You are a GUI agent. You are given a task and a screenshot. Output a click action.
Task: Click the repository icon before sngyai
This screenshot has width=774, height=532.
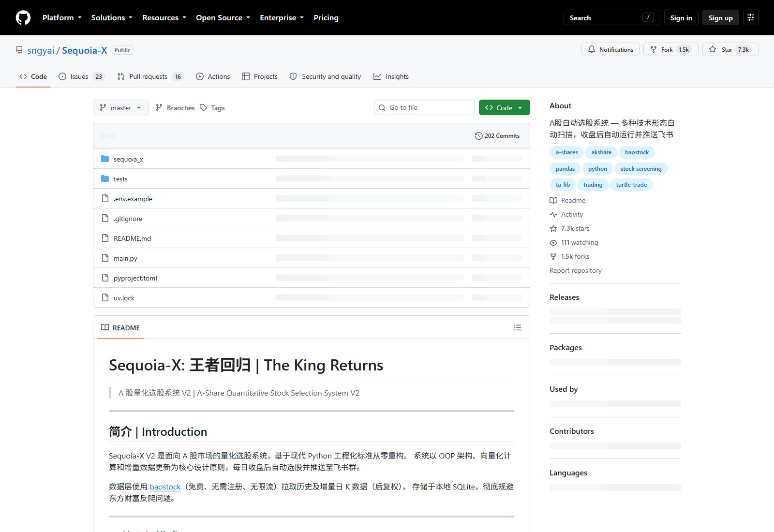[19, 50]
